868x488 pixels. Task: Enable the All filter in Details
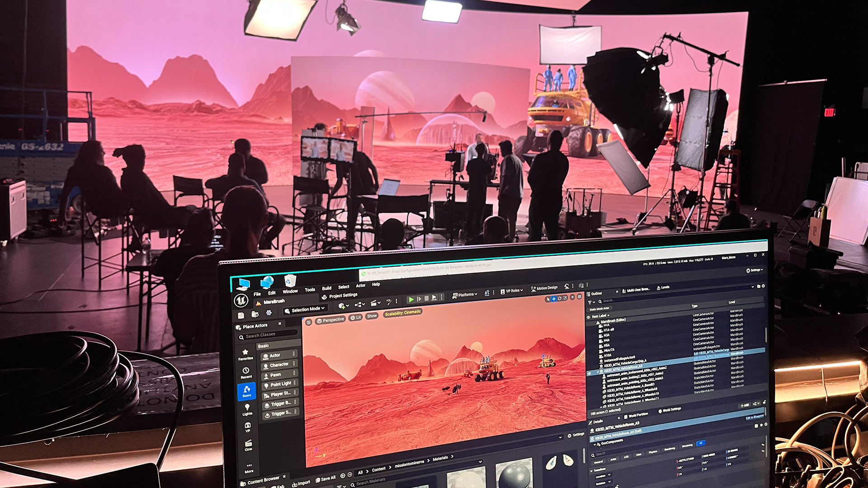(x=701, y=443)
